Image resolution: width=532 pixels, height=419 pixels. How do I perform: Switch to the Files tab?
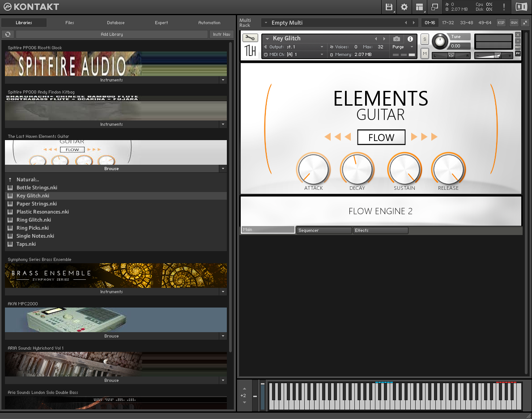point(69,23)
